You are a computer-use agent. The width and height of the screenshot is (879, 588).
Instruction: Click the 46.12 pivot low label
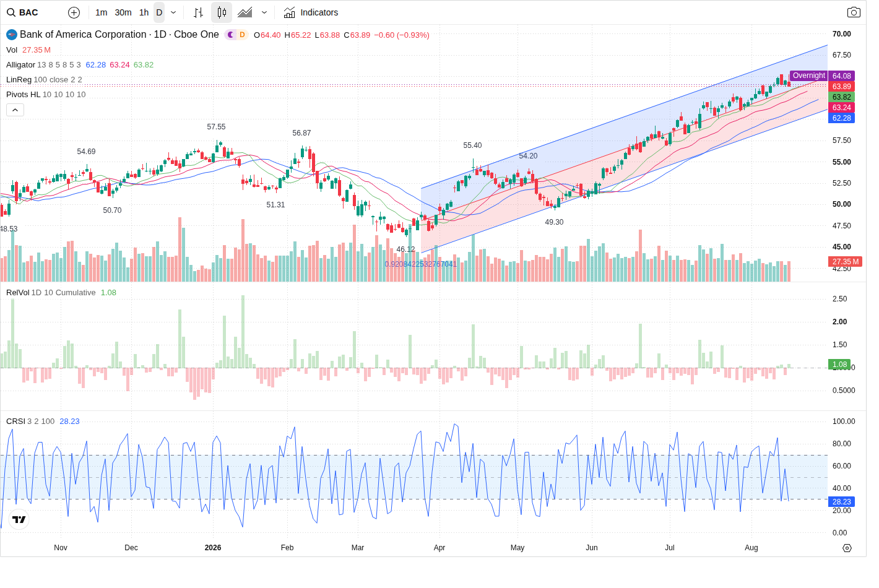point(405,249)
